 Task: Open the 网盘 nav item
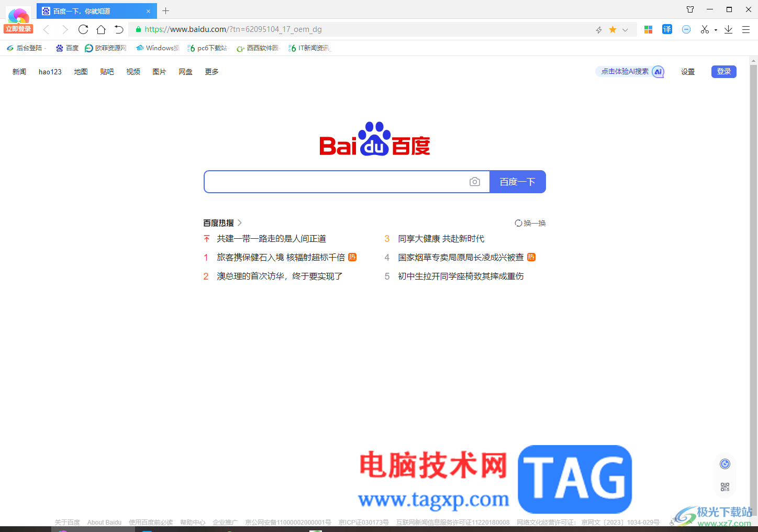click(185, 72)
